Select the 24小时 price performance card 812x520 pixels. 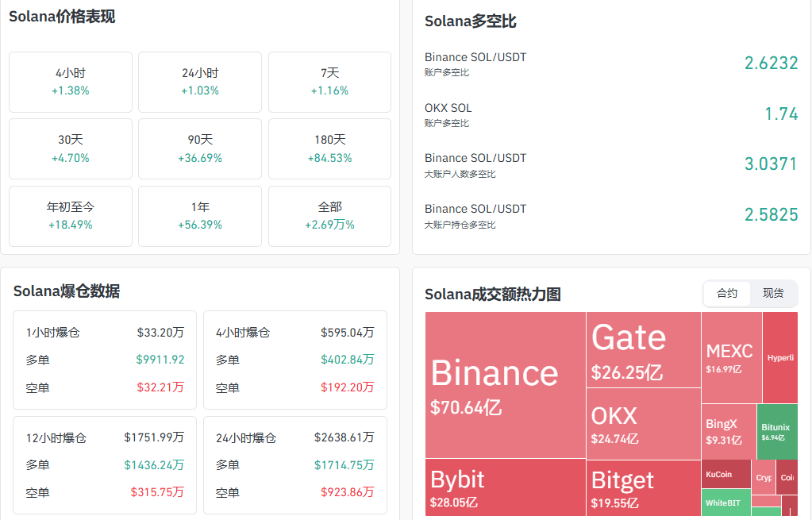pyautogui.click(x=200, y=82)
